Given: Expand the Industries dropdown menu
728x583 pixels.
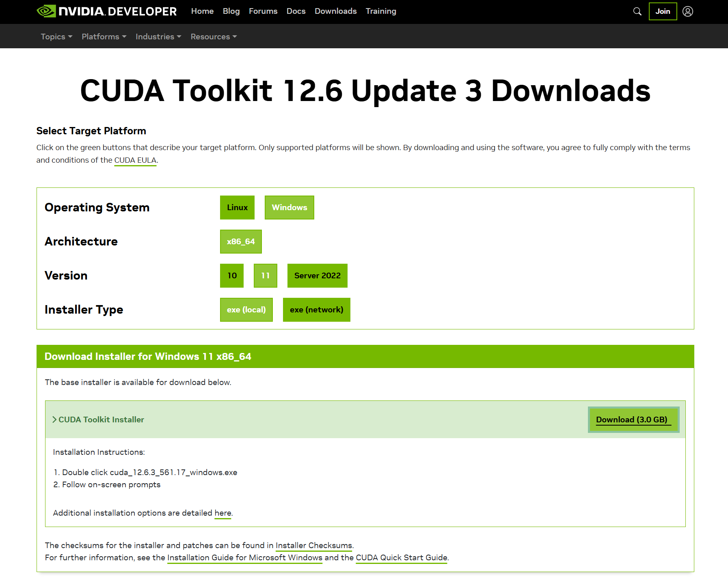Looking at the screenshot, I should (x=158, y=37).
